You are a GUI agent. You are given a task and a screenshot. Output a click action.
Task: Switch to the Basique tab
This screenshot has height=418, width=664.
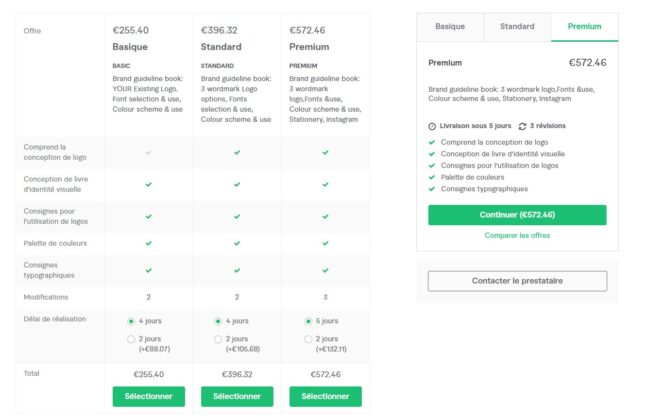[x=450, y=27]
